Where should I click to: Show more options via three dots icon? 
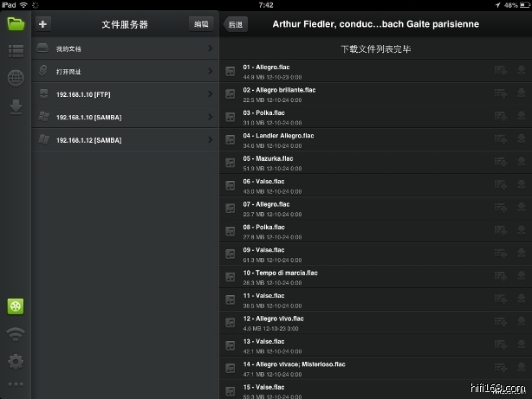(16, 383)
